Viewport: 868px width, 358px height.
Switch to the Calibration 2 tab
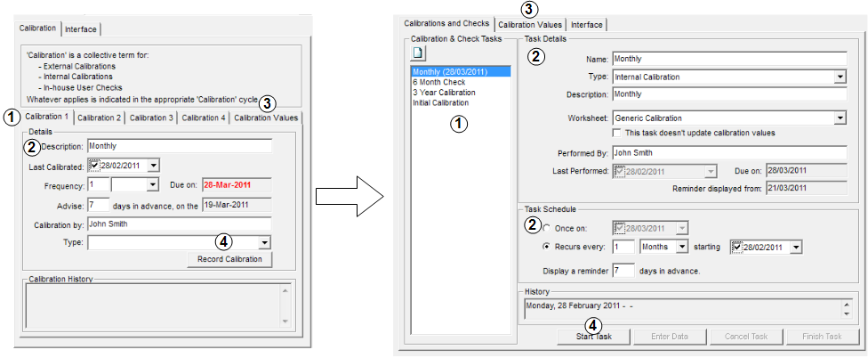(x=99, y=118)
